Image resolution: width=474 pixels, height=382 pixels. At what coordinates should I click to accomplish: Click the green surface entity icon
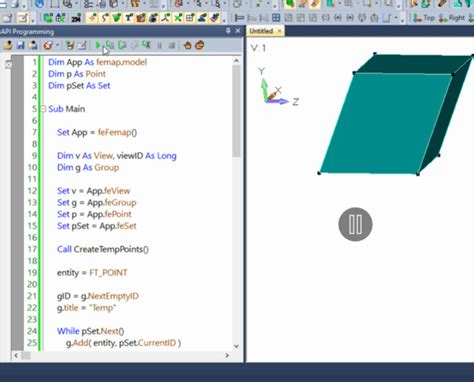tap(116, 18)
